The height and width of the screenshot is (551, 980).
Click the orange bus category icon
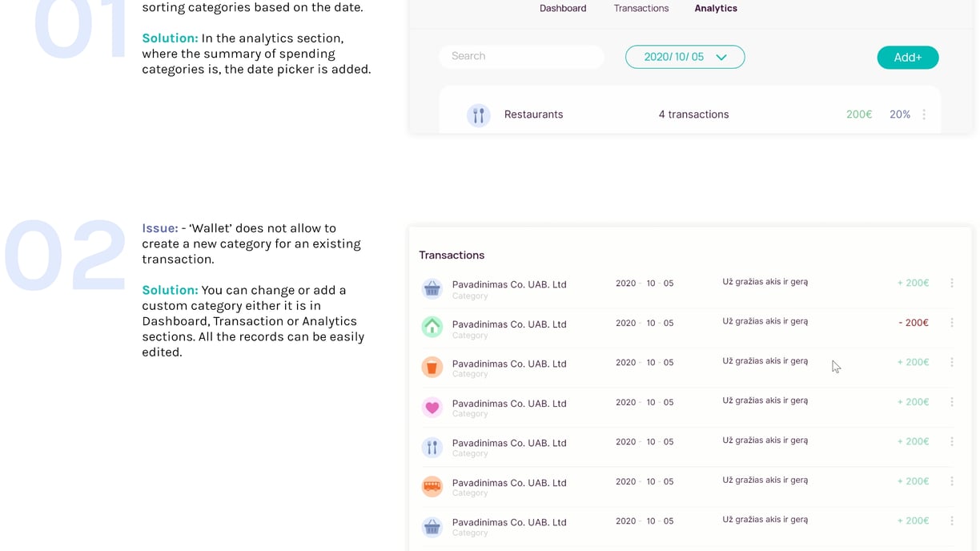[432, 486]
